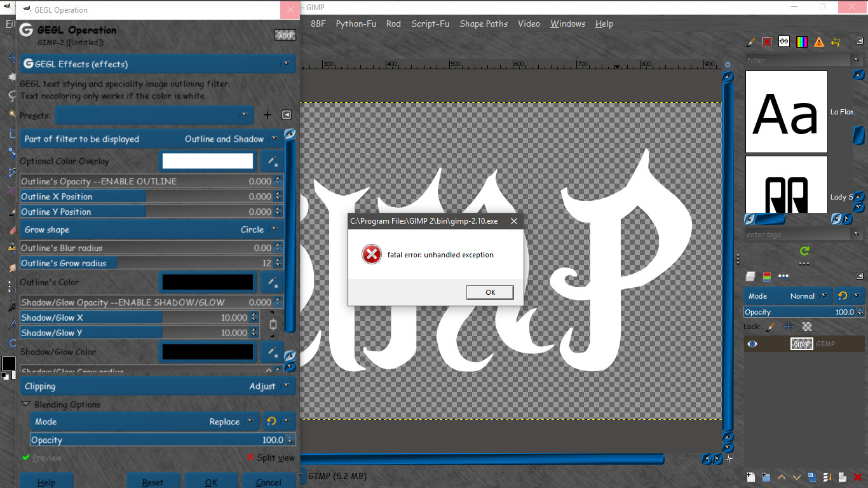Open the presets menu arrow icon
868x488 pixels.
tap(287, 115)
